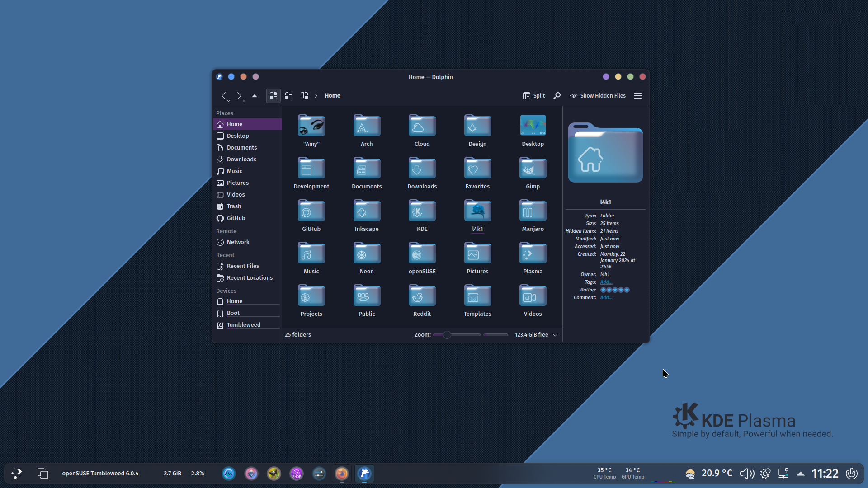
Task: Open the KDE folder
Action: [x=422, y=216]
